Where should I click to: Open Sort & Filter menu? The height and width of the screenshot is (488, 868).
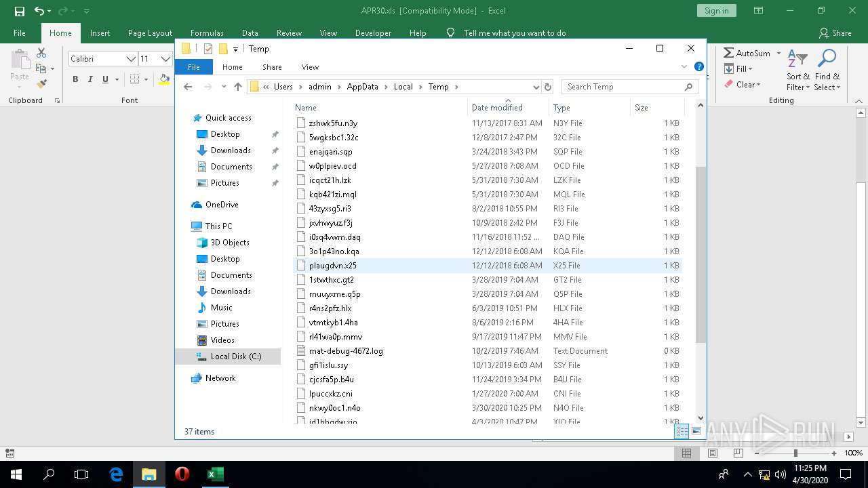(798, 70)
